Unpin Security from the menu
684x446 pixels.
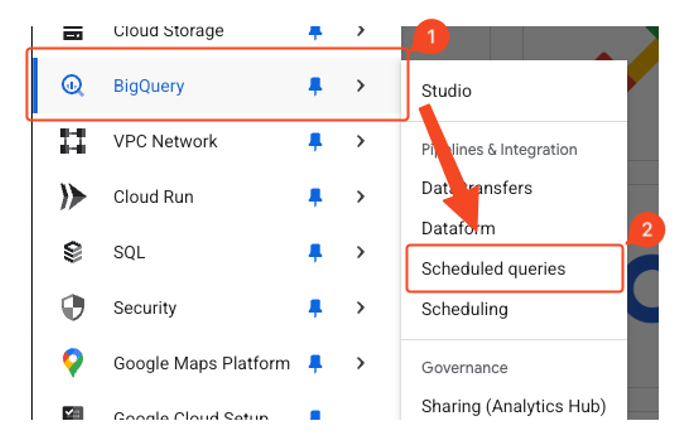(315, 308)
